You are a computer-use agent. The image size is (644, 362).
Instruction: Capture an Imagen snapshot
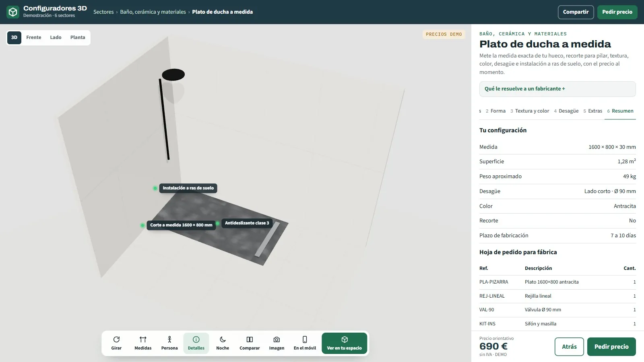tap(277, 343)
